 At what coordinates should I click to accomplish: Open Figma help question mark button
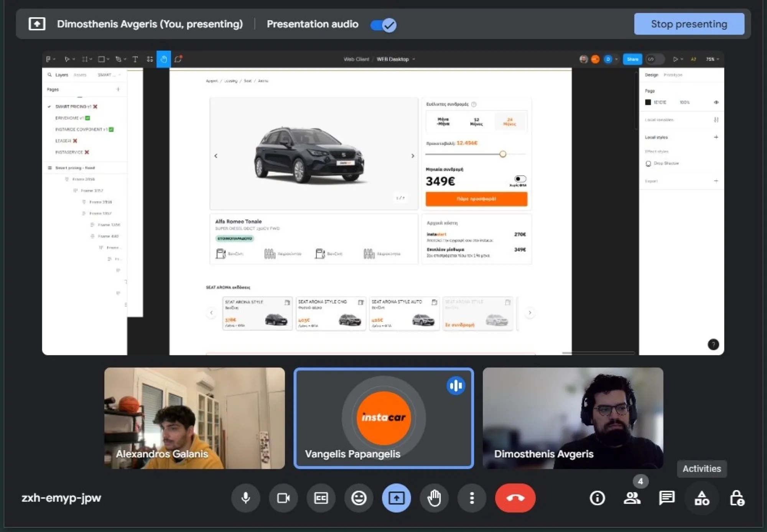tap(713, 344)
